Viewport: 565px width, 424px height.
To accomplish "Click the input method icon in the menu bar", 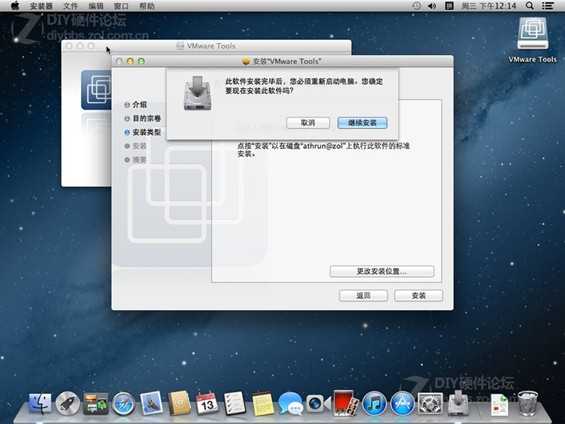I will pos(449,6).
